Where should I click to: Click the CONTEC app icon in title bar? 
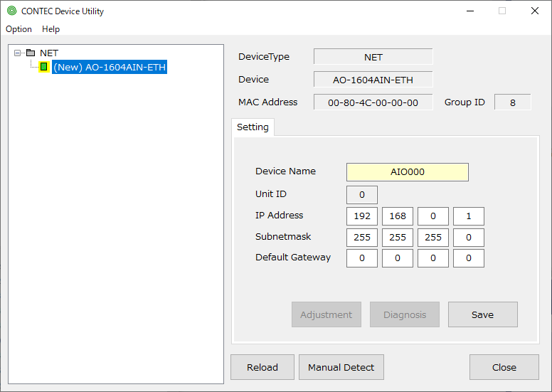pyautogui.click(x=11, y=11)
